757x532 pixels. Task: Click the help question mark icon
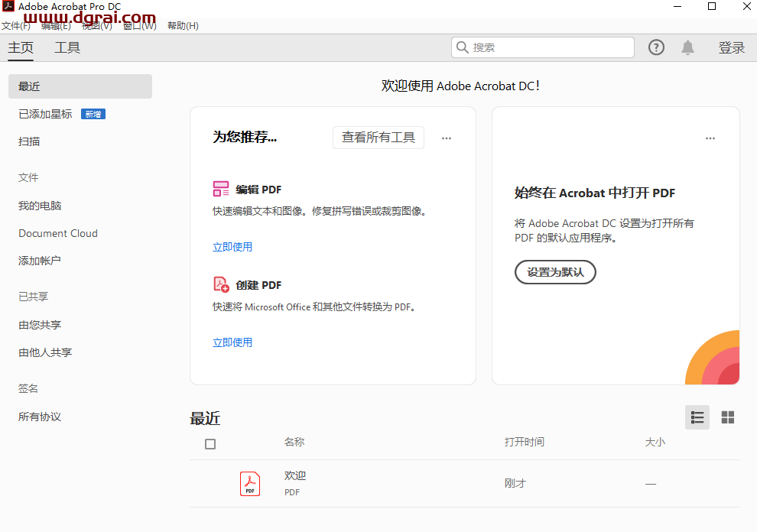(656, 47)
